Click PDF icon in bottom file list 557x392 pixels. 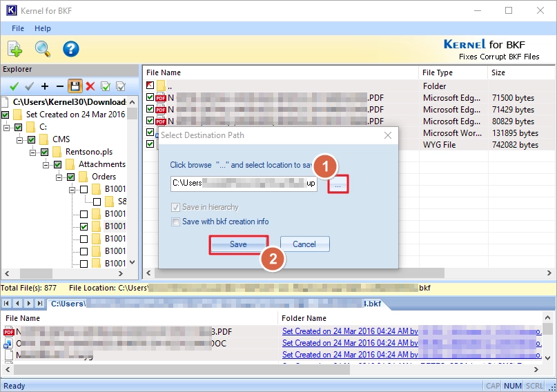click(x=9, y=332)
